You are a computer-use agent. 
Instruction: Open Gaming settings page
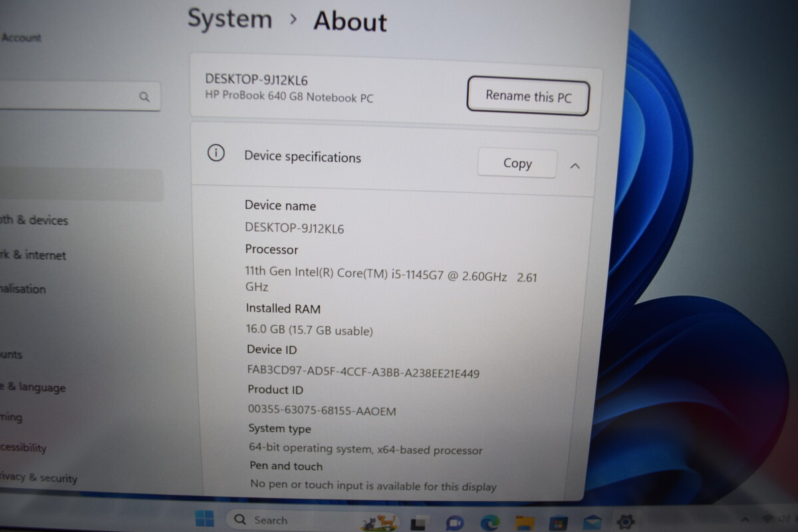coord(11,418)
